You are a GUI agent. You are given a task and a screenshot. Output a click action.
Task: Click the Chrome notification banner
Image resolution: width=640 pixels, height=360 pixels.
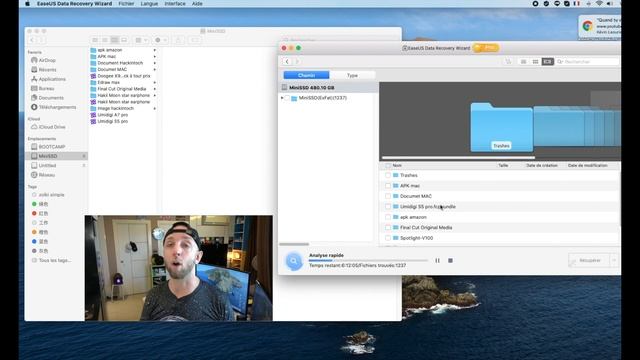(x=600, y=27)
